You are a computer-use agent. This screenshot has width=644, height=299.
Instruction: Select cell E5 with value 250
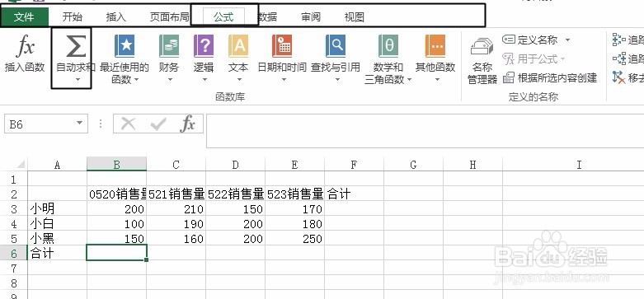pos(295,238)
